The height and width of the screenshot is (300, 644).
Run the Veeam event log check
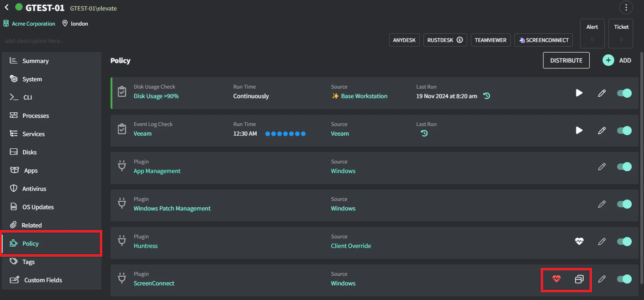pyautogui.click(x=579, y=130)
